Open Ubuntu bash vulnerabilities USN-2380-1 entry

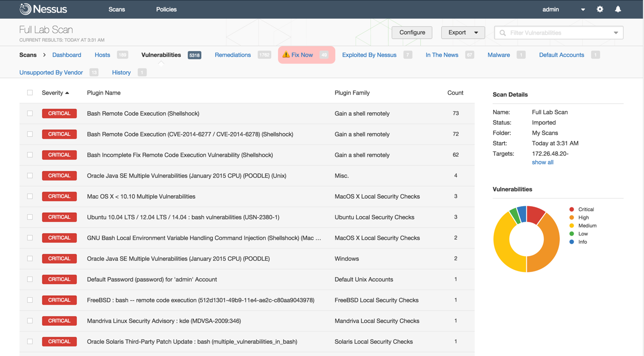[x=183, y=217]
